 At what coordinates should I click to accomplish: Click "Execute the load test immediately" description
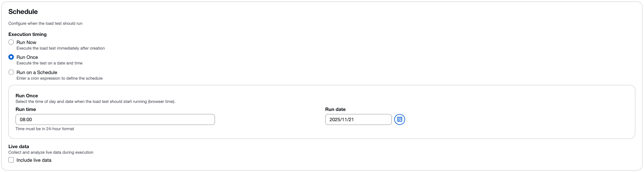tap(61, 48)
